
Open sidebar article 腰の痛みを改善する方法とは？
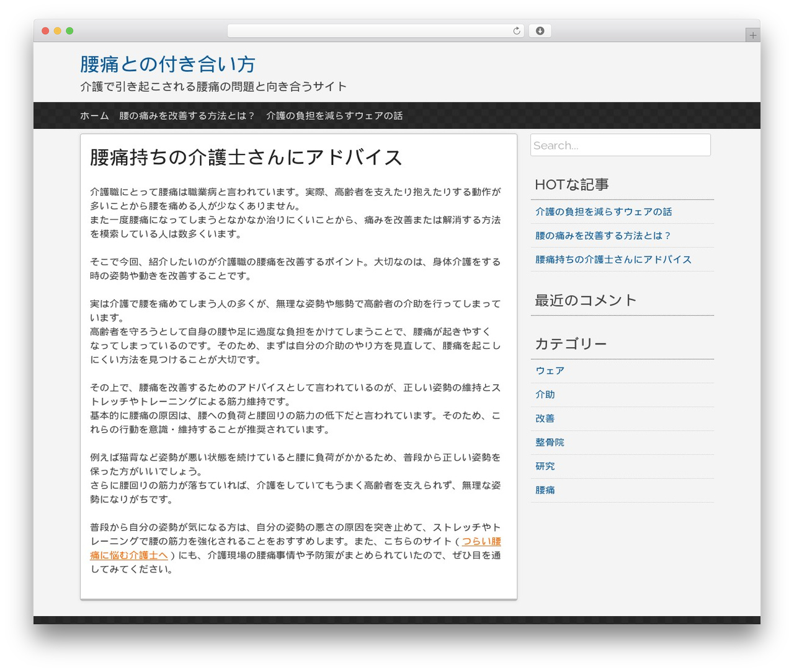pos(604,236)
